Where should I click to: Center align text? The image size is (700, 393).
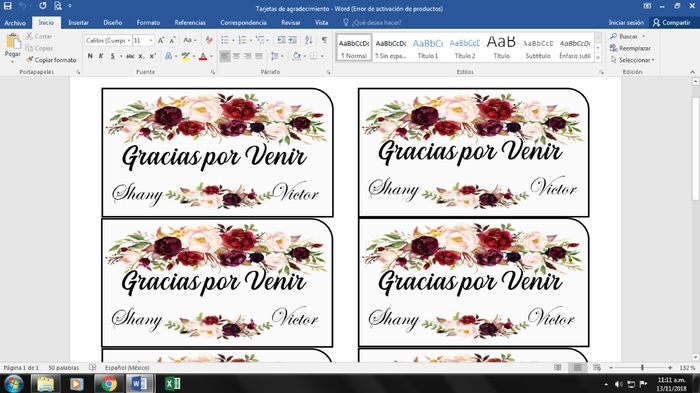pyautogui.click(x=236, y=56)
